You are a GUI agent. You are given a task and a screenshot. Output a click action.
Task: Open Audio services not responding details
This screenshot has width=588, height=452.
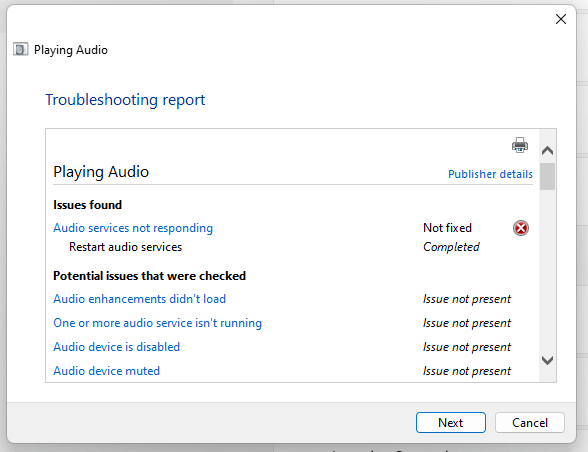coord(133,228)
